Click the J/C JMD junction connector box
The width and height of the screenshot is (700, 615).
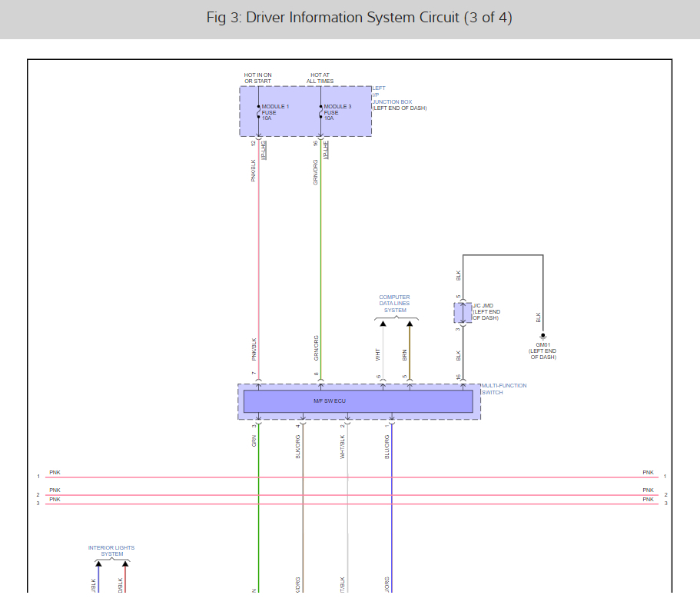pos(463,313)
